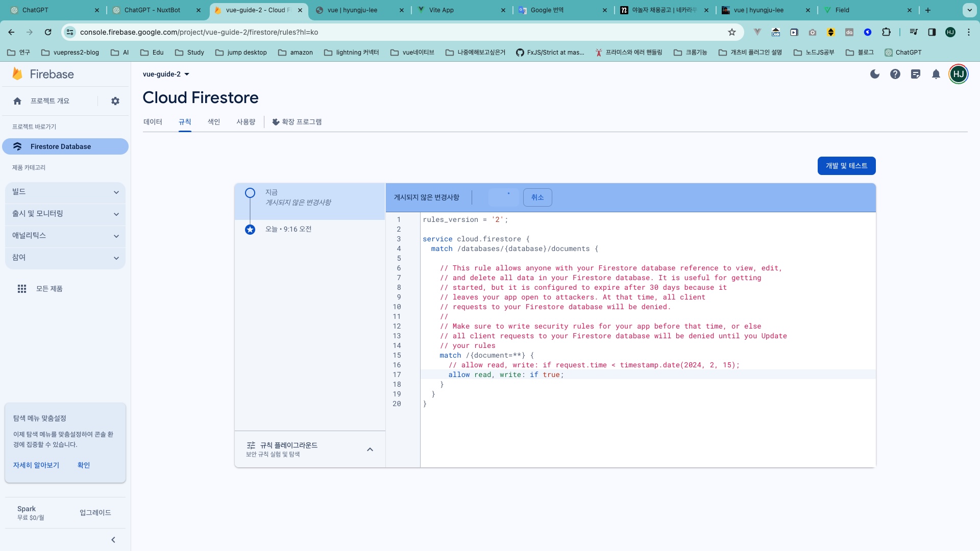Click the 업그레이드 plan button
The image size is (980, 551).
coord(95,513)
